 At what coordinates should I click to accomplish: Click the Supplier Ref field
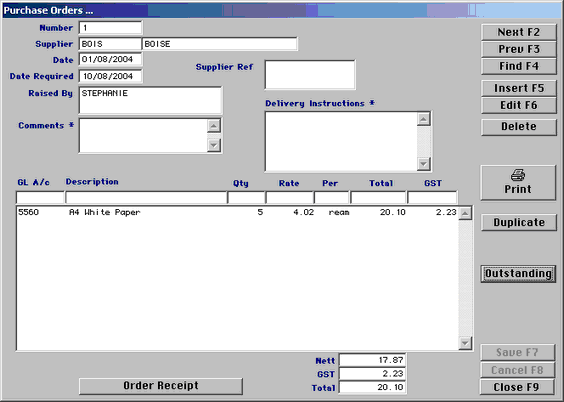pyautogui.click(x=310, y=75)
